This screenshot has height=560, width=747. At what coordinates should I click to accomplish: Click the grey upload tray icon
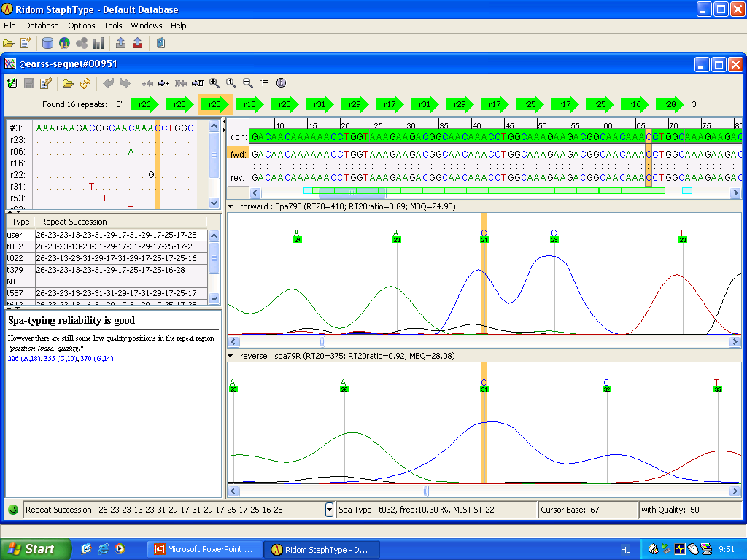(120, 43)
